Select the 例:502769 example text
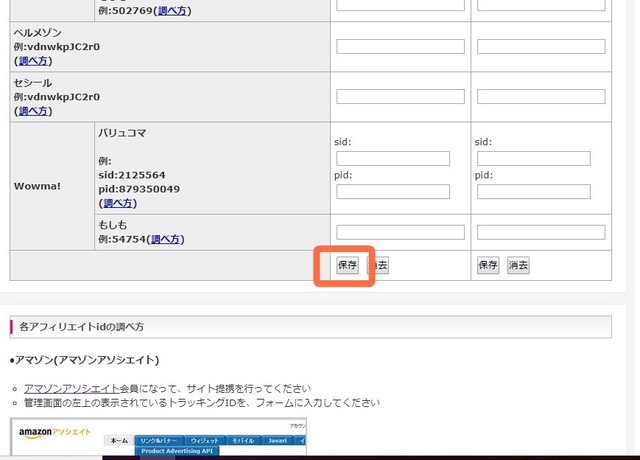This screenshot has height=460, width=640. 125,11
